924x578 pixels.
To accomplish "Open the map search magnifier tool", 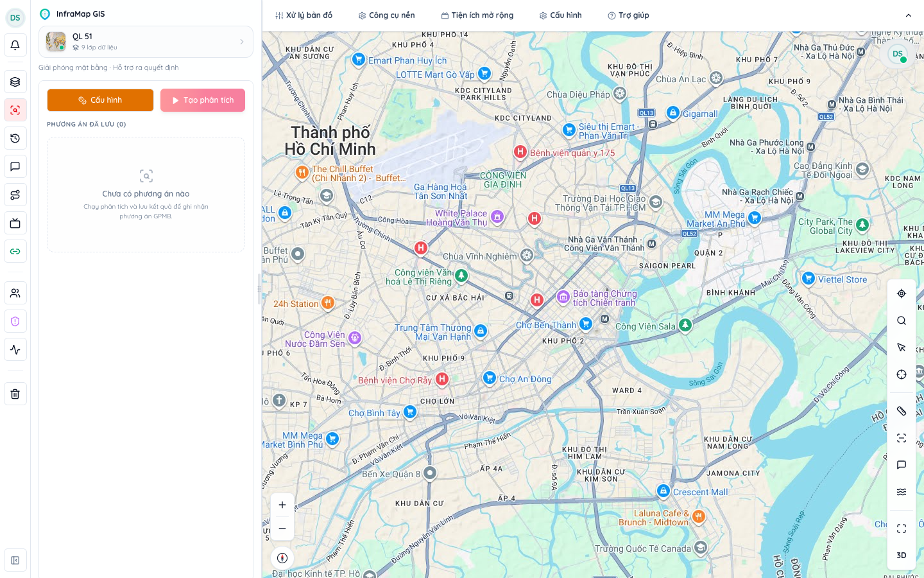I will pos(902,320).
